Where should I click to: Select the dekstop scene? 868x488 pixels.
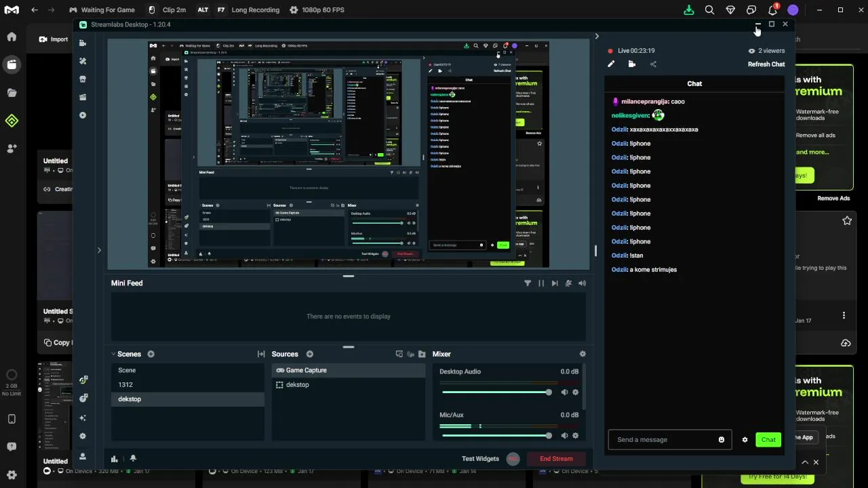188,399
